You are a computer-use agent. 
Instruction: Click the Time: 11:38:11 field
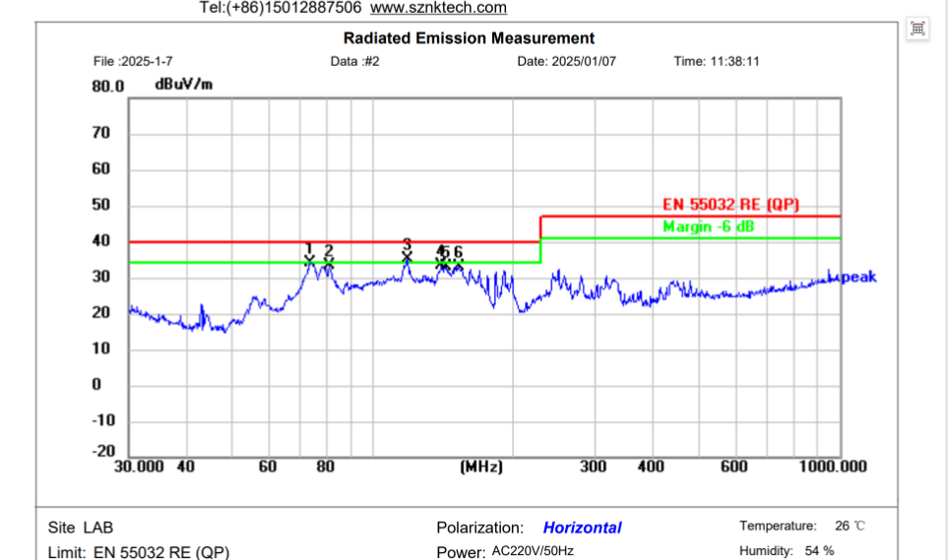coord(716,62)
